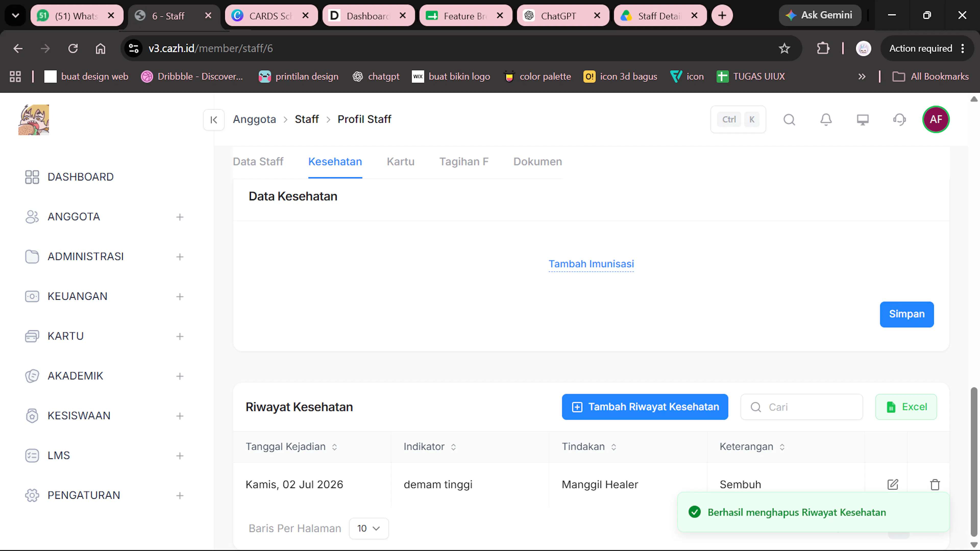
Task: Click Tambah Riwayat Kesehatan button
Action: click(x=645, y=407)
